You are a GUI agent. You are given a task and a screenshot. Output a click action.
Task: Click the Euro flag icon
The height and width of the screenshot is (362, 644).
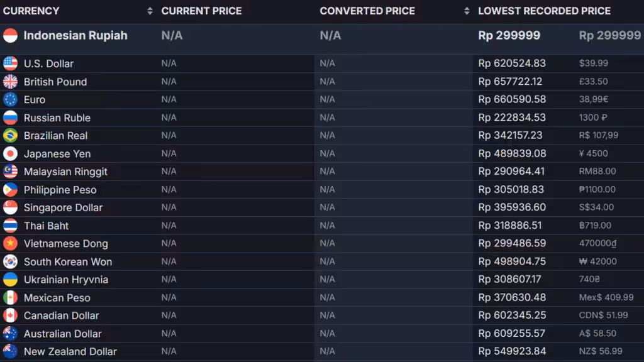pos(10,99)
